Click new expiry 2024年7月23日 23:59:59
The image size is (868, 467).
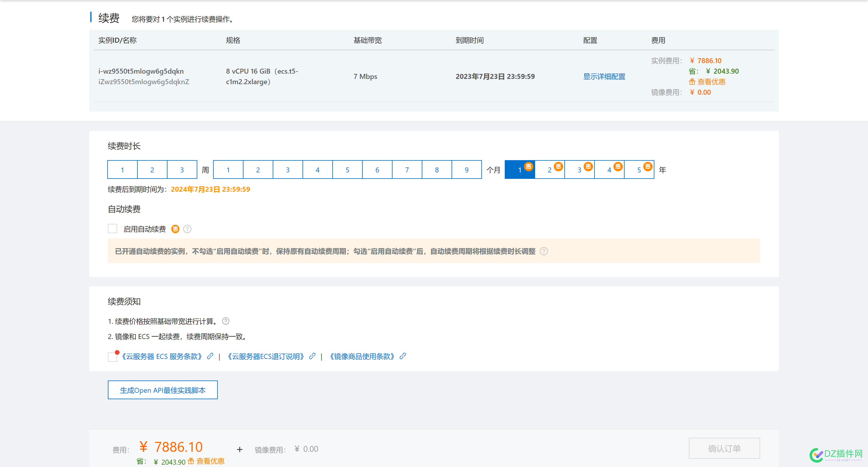coord(211,189)
